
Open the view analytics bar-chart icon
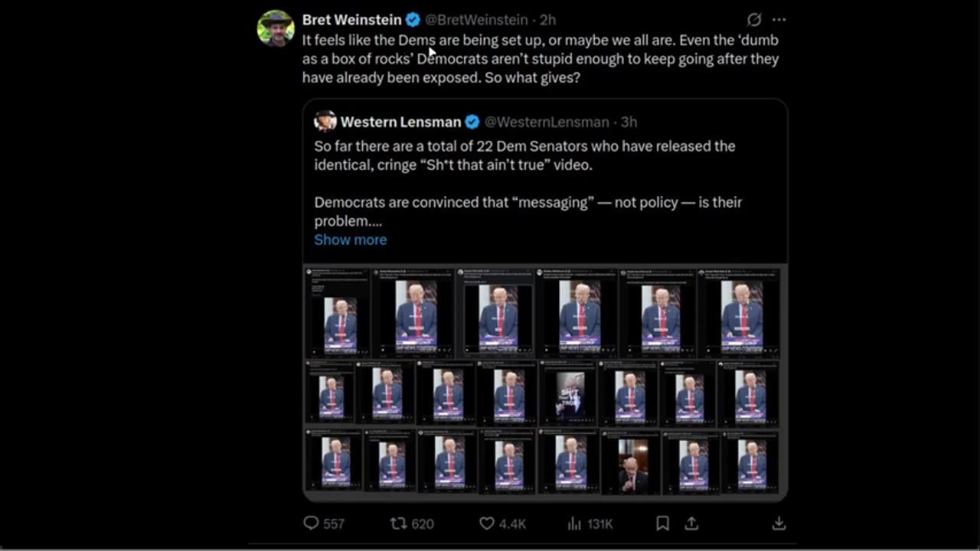point(574,523)
